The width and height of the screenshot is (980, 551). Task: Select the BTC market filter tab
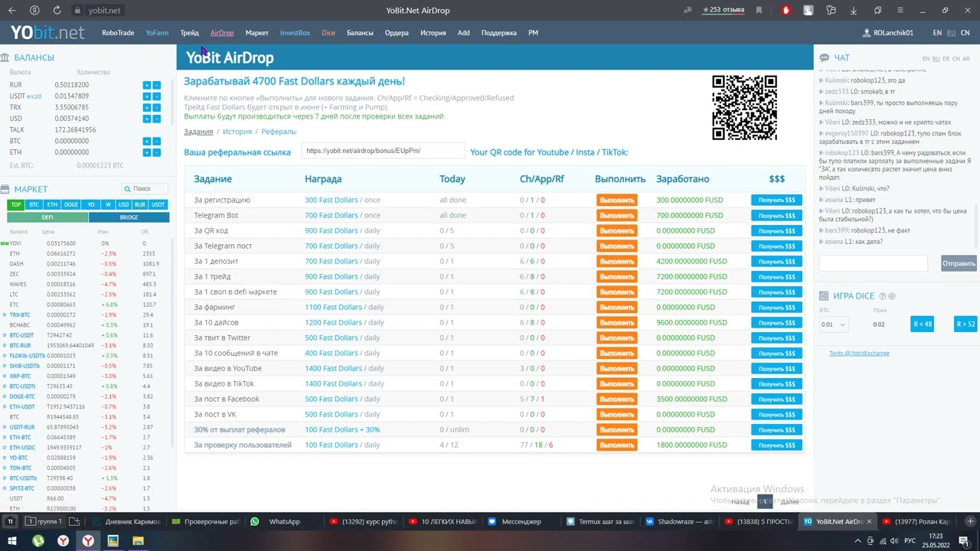click(x=34, y=204)
